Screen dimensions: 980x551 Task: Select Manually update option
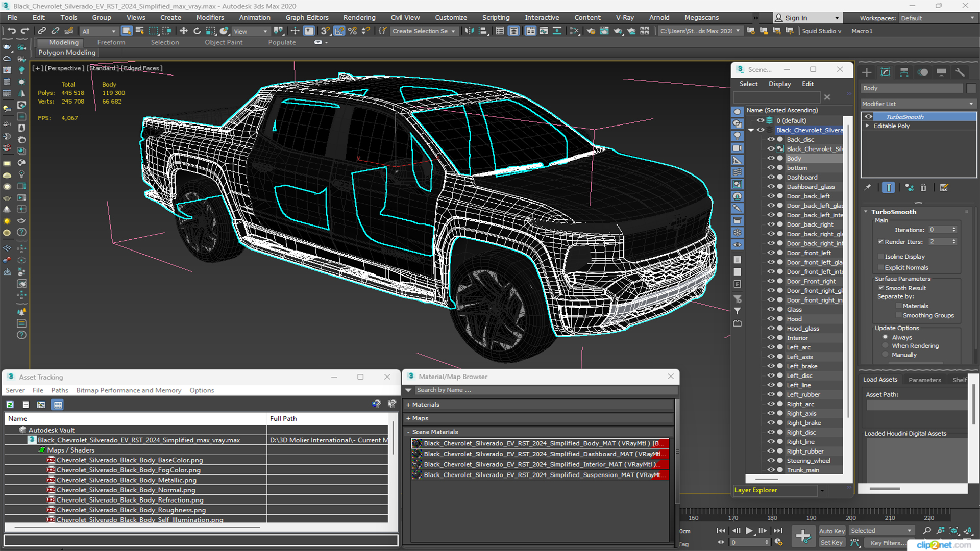(886, 355)
